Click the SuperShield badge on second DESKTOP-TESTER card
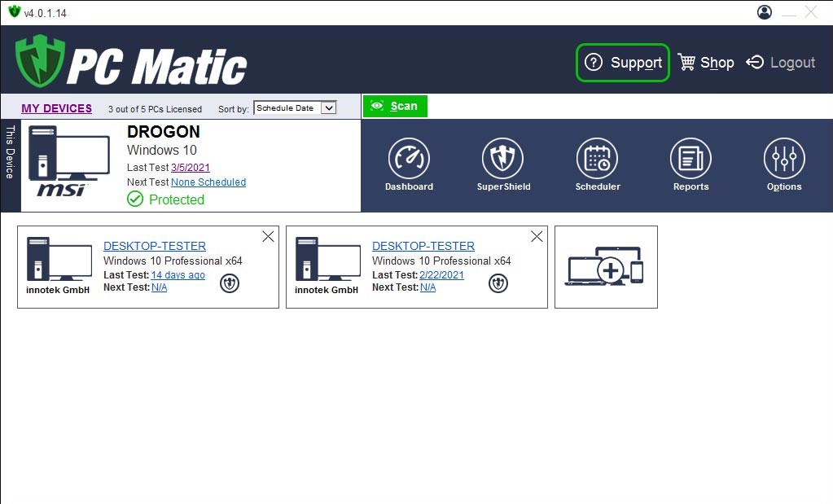 pyautogui.click(x=498, y=283)
